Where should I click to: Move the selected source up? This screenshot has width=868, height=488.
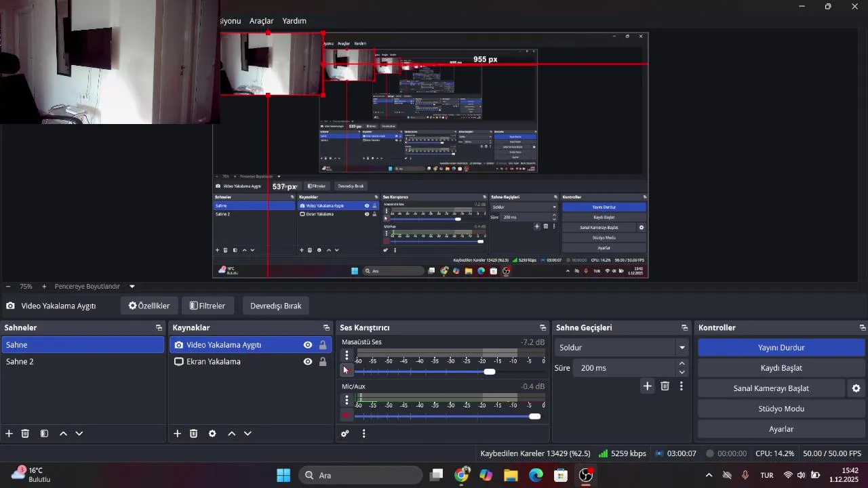point(231,434)
